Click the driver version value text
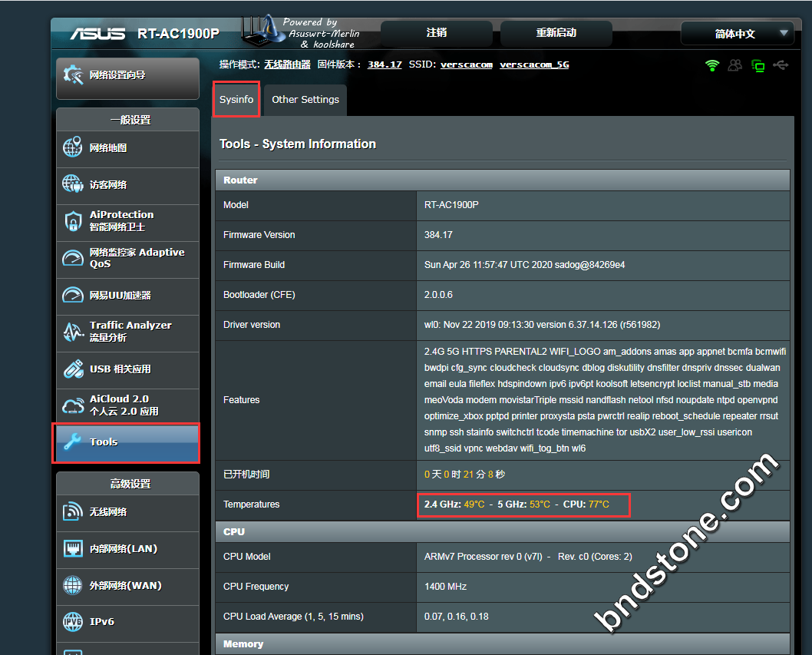The image size is (812, 655). (x=542, y=325)
